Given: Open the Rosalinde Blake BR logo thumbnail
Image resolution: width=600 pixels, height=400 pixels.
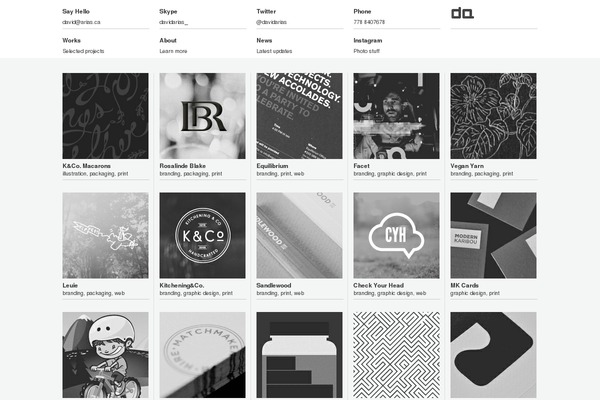Looking at the screenshot, I should coord(202,116).
